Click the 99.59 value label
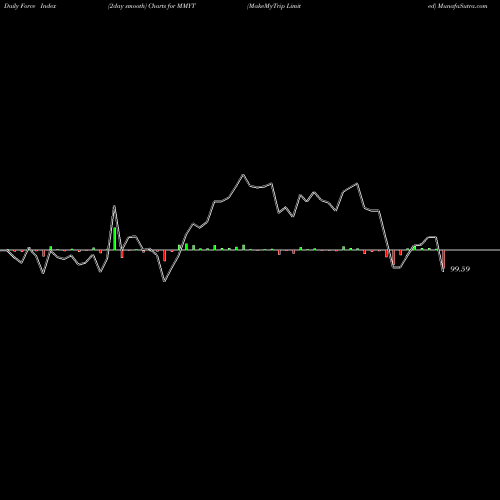Viewport: 500px width, 500px height. (x=460, y=269)
